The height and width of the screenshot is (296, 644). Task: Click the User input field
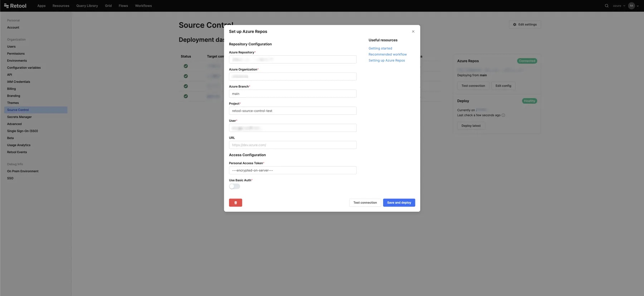(293, 128)
